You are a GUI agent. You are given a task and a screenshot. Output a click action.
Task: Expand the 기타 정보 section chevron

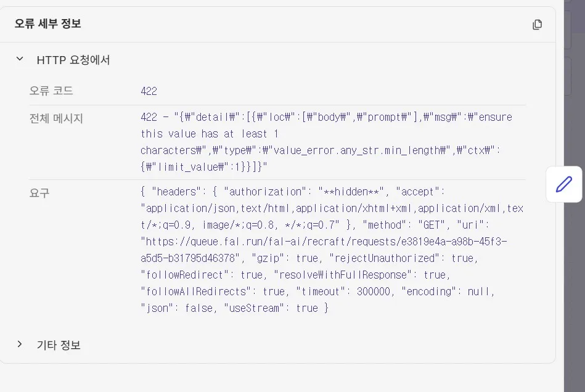pyautogui.click(x=20, y=345)
